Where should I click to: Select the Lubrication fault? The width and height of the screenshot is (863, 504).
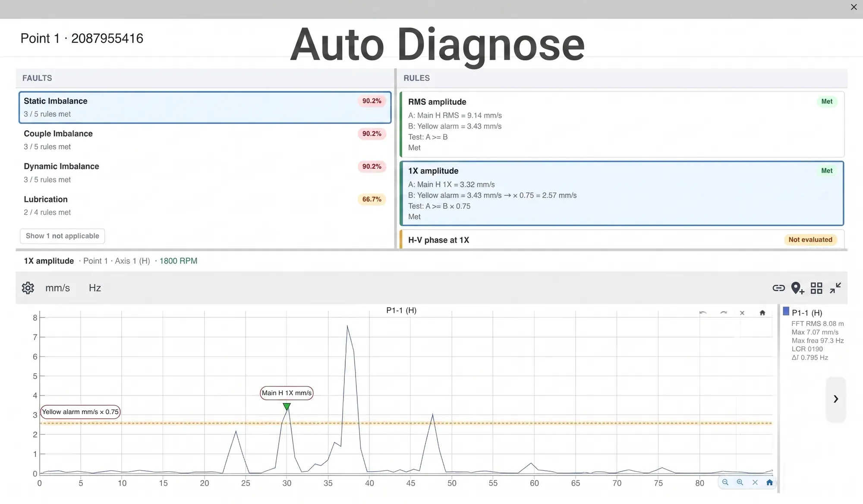click(x=205, y=205)
